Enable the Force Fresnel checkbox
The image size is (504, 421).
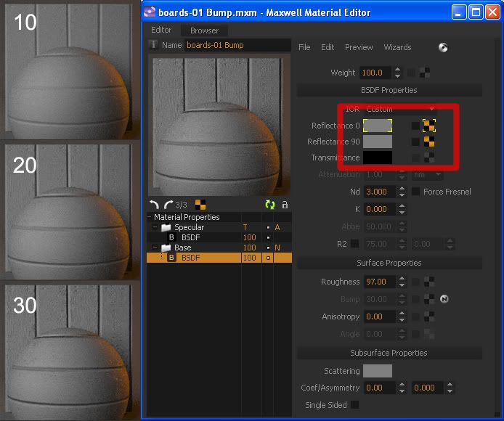coord(415,192)
